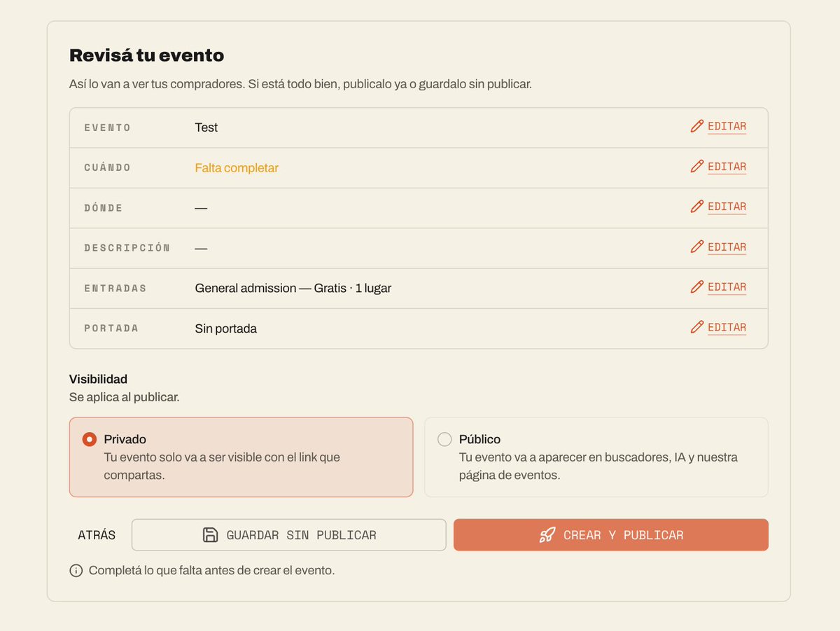Click the 'Sin portada' value

[x=226, y=328]
